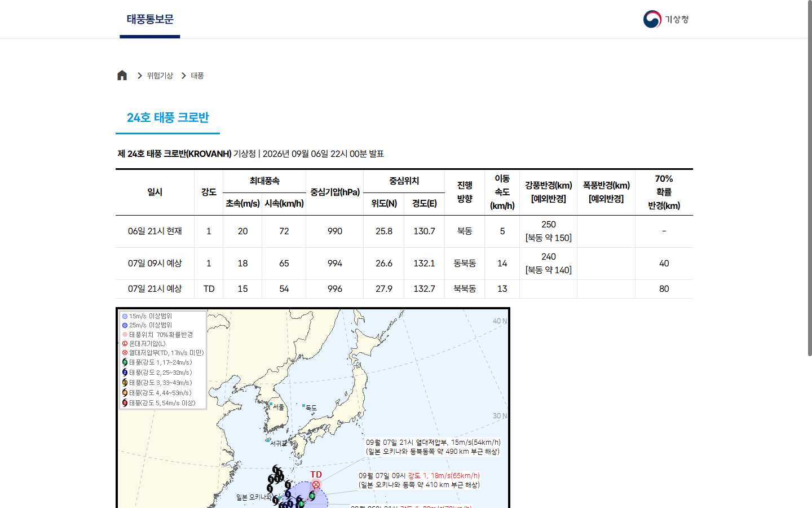Select the TD marker icon on the map
This screenshot has width=812, height=508.
[x=316, y=484]
